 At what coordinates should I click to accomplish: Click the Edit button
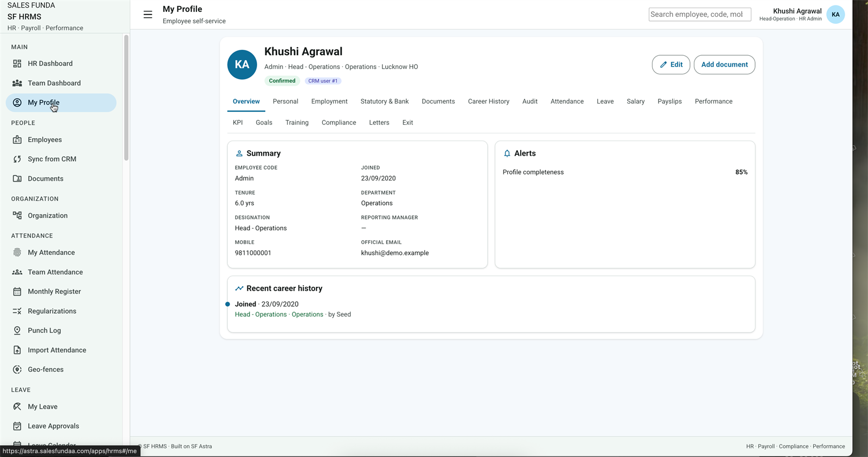(x=671, y=65)
